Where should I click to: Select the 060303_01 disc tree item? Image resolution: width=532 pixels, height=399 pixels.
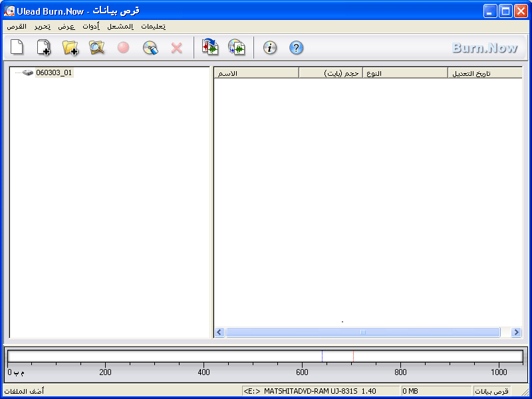pos(53,73)
